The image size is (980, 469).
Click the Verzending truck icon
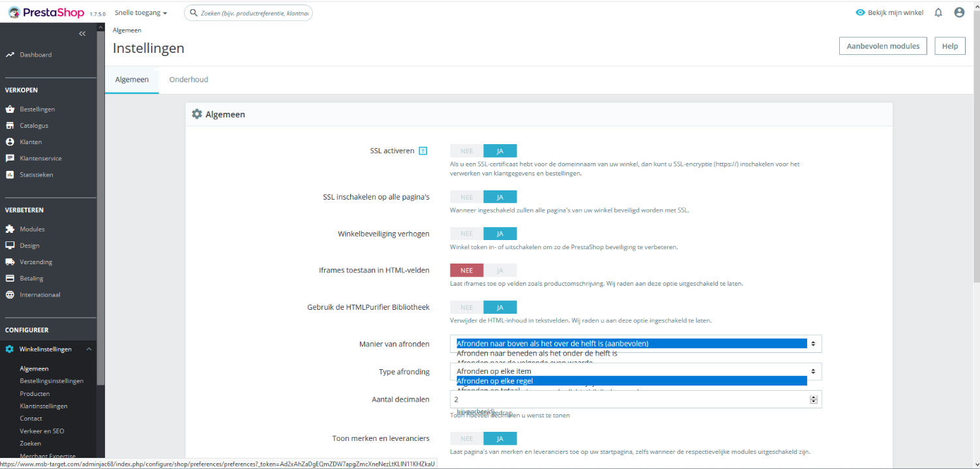tap(10, 262)
